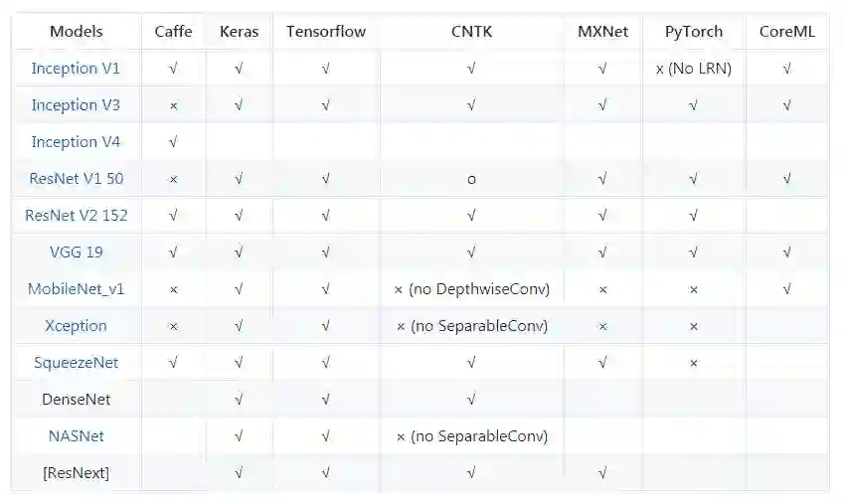844x504 pixels.
Task: Click the Inception V4 link
Action: [x=76, y=142]
